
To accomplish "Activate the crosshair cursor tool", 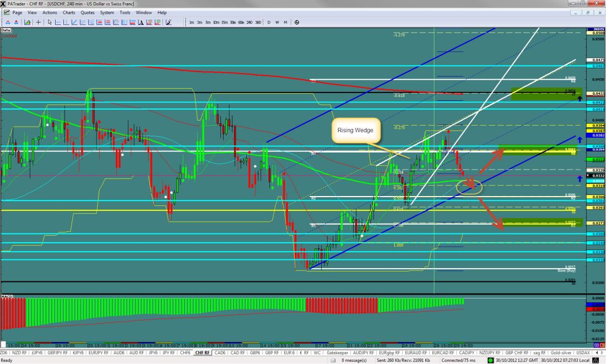I will (x=38, y=22).
